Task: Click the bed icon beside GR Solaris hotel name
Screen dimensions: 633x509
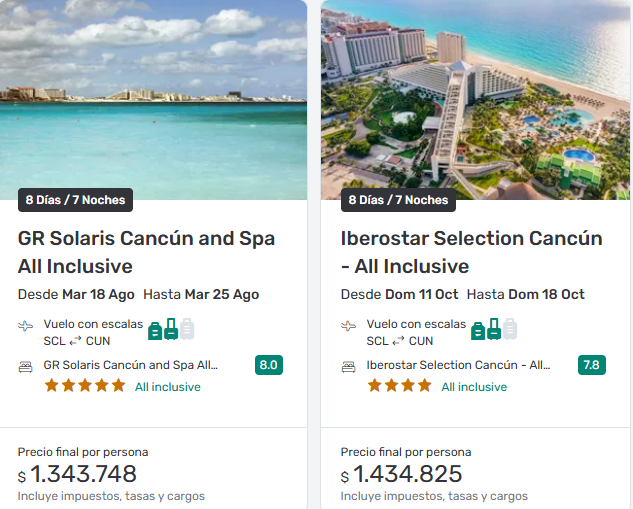Action: 26,366
